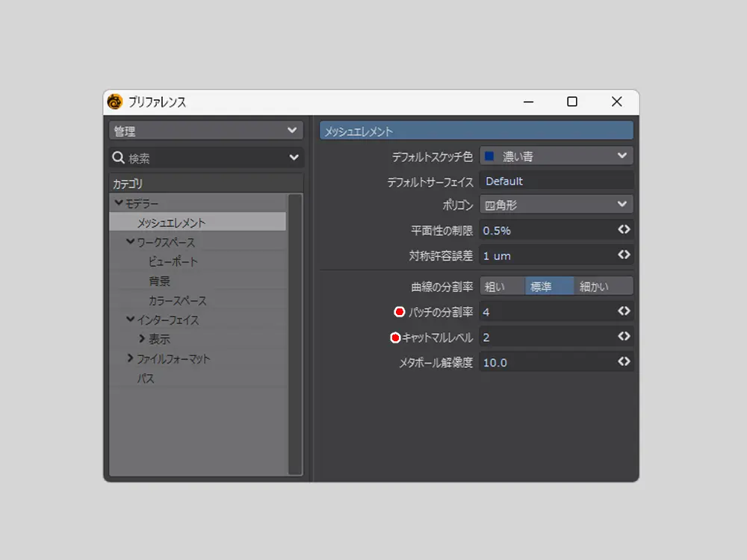Set 曲線の分割率 to 粗い
The height and width of the screenshot is (560, 747).
pyautogui.click(x=501, y=286)
